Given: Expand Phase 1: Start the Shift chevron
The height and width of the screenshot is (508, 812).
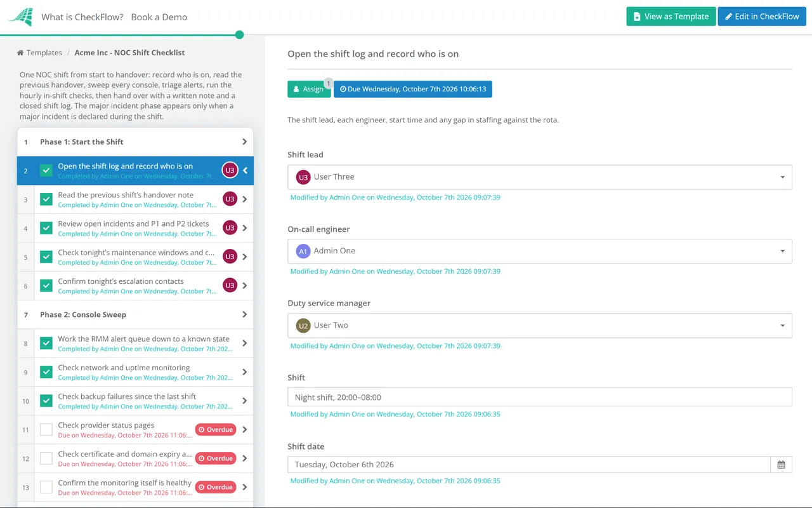Looking at the screenshot, I should click(245, 142).
